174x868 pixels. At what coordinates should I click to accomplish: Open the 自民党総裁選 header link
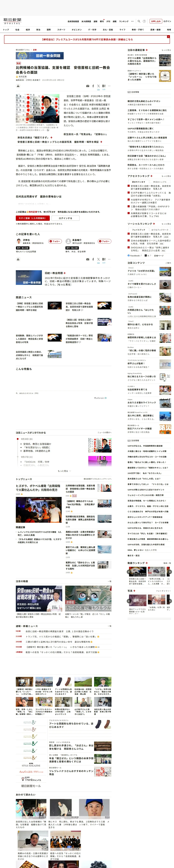pos(73,21)
